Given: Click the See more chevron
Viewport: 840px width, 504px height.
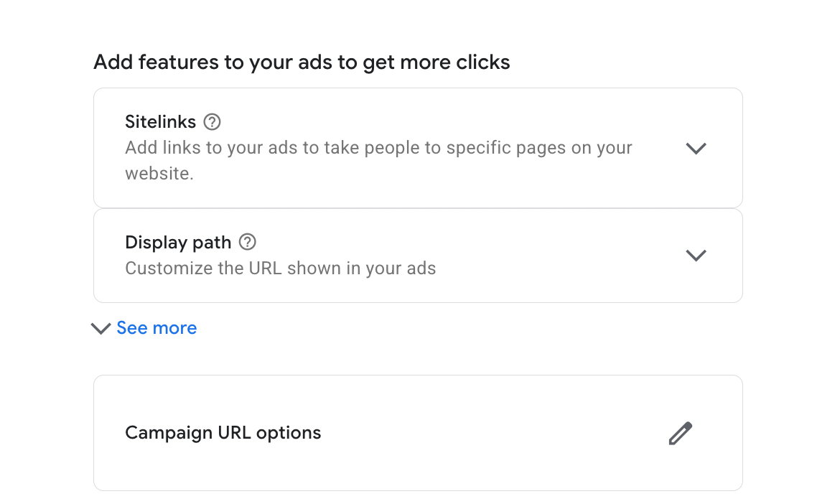Looking at the screenshot, I should pyautogui.click(x=101, y=328).
